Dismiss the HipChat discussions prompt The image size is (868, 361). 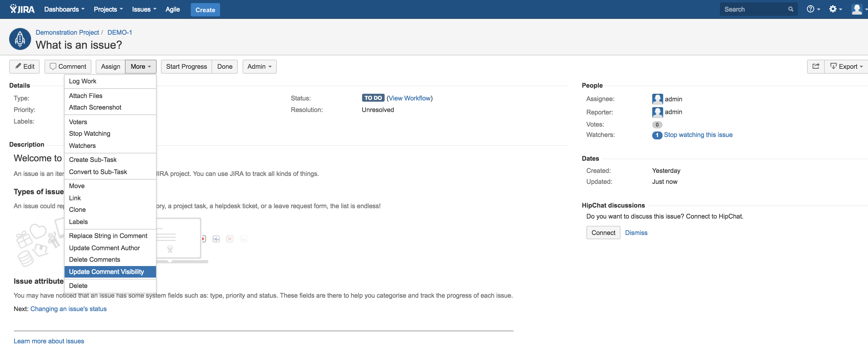(x=636, y=233)
